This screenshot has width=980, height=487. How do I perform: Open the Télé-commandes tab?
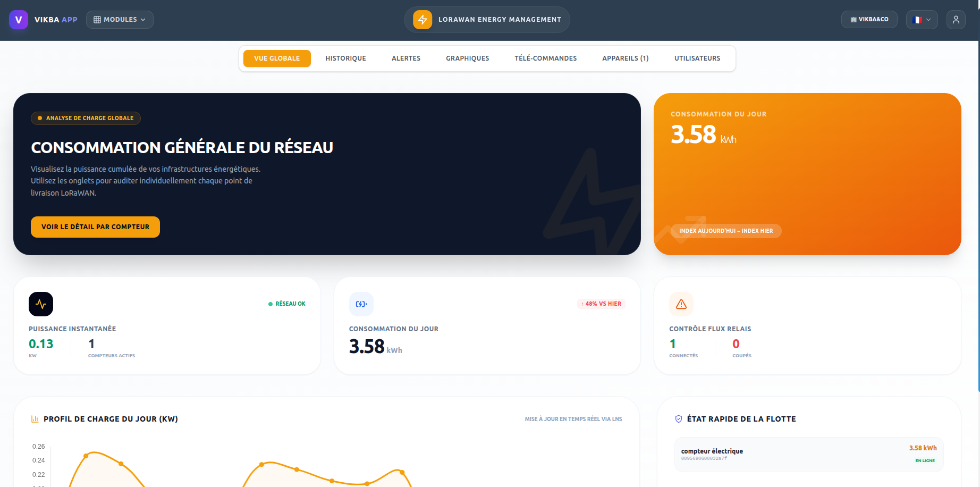pos(546,58)
